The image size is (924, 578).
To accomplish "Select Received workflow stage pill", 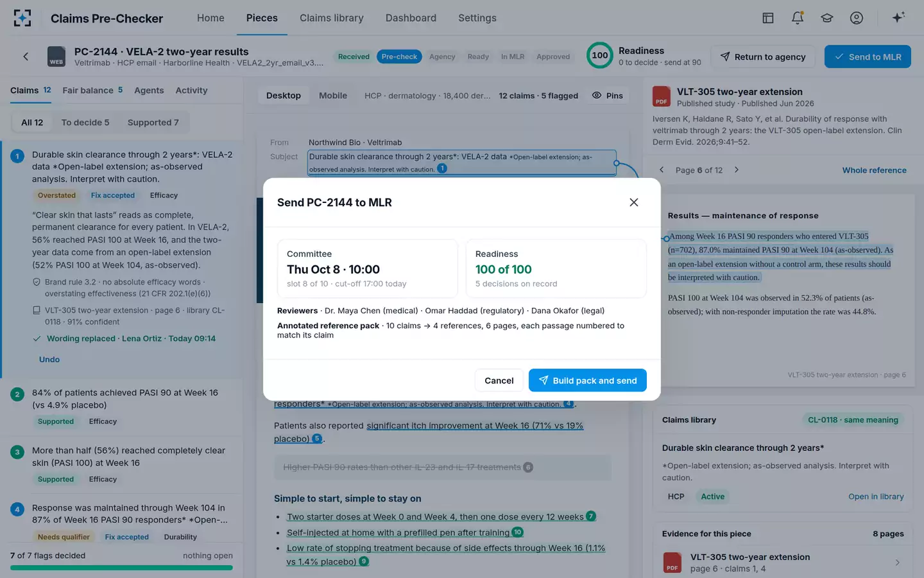I will point(354,57).
